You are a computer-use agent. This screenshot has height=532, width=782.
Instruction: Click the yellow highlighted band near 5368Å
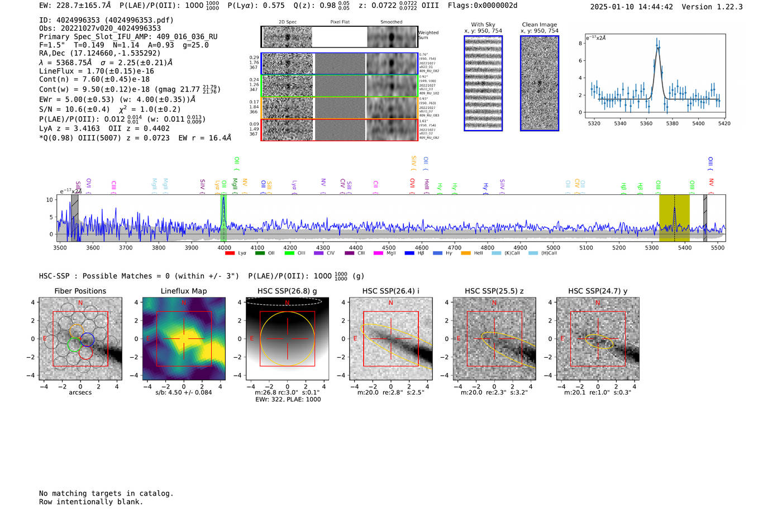coord(674,218)
